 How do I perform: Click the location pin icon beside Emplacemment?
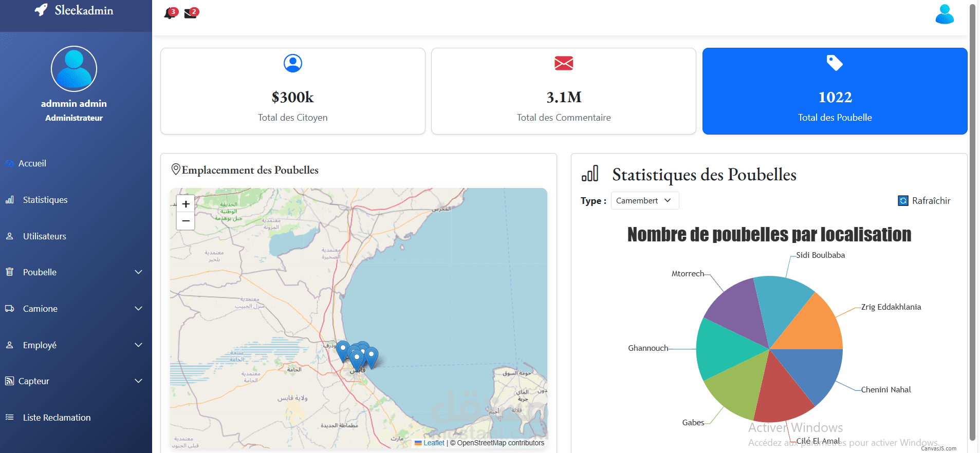[176, 169]
